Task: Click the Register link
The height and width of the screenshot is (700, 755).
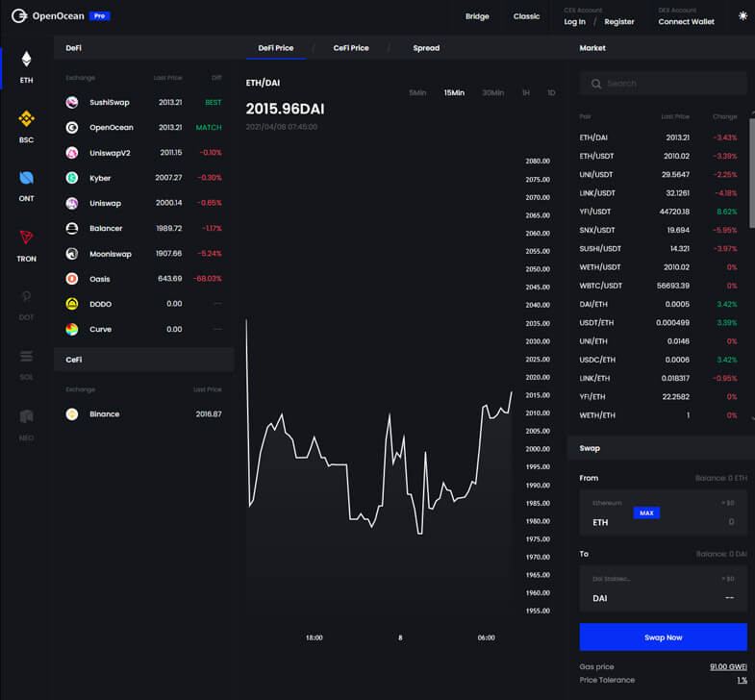Action: click(619, 22)
